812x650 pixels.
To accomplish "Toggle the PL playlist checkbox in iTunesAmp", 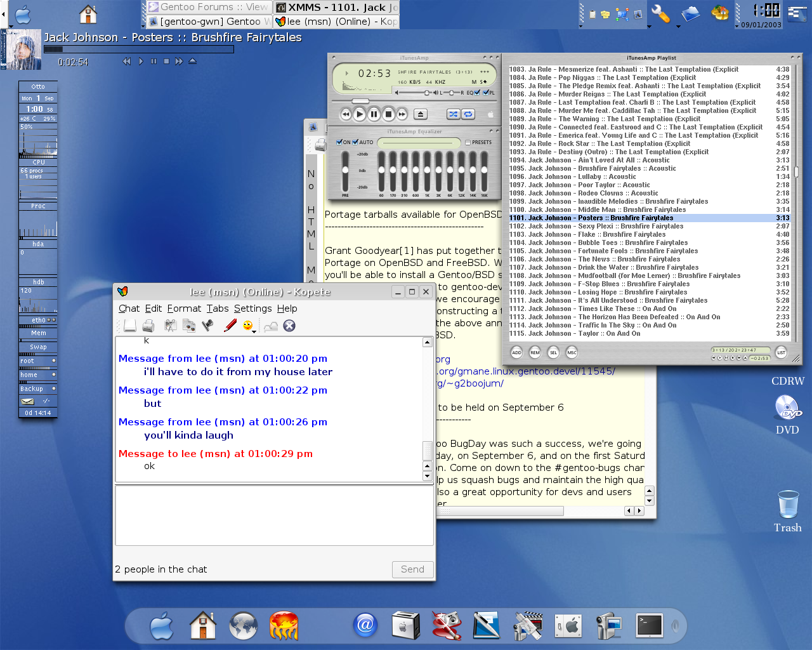I will 486,93.
